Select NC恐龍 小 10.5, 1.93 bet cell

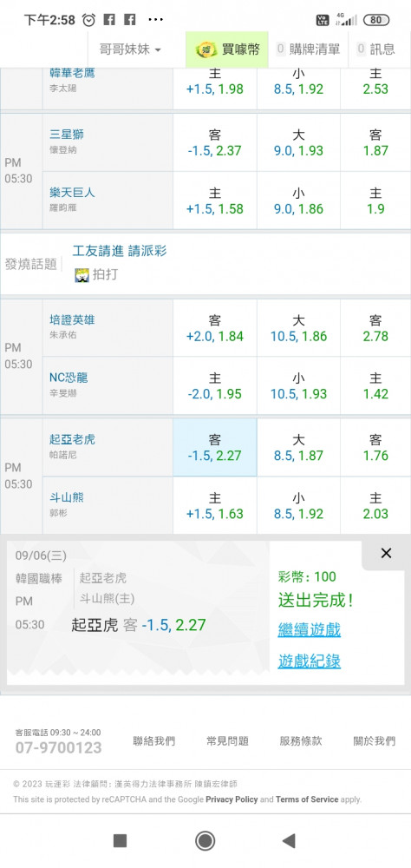pos(298,386)
